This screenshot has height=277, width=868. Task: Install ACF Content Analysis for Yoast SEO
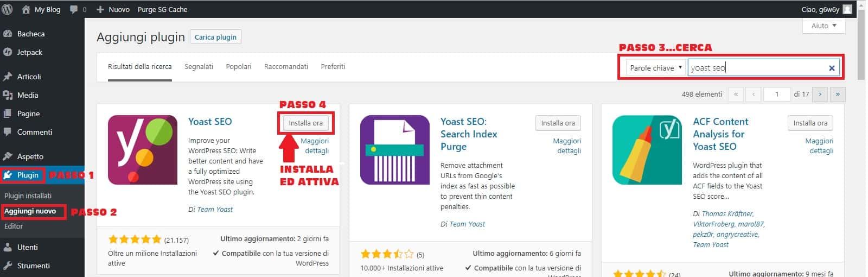810,123
